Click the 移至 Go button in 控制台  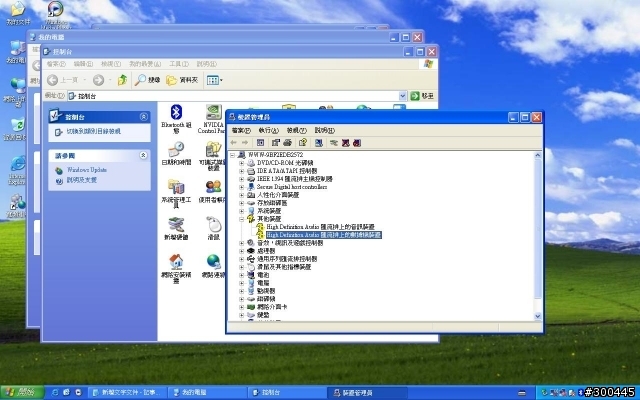tap(422, 96)
